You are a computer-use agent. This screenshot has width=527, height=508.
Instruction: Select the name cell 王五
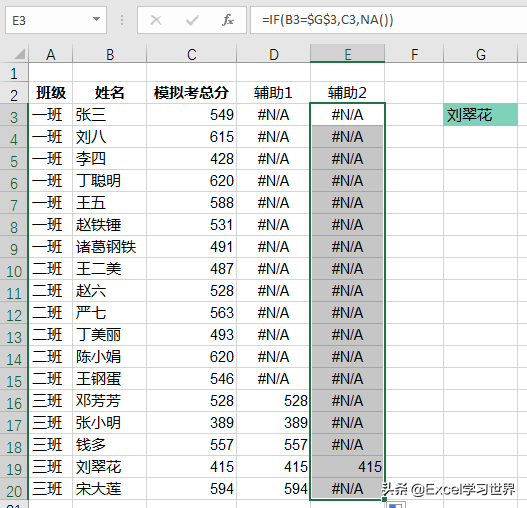(110, 203)
